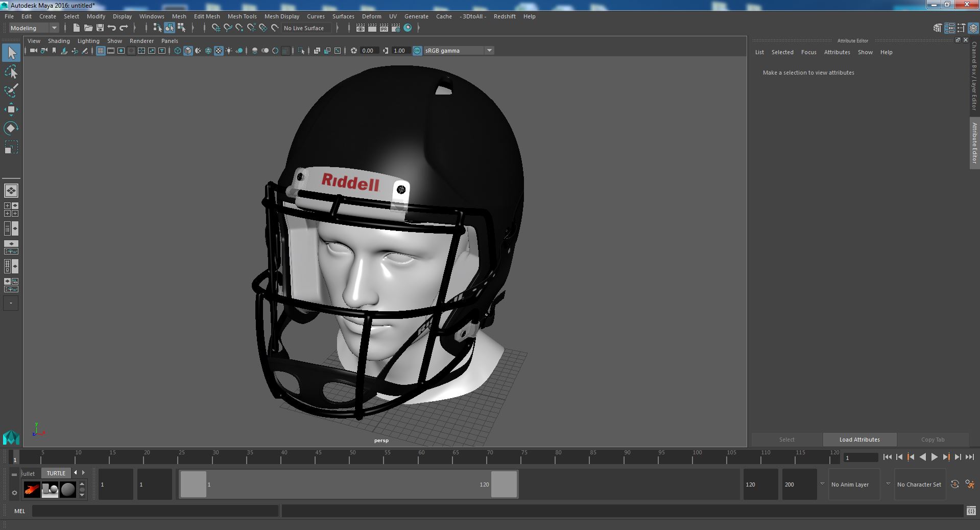Open the Render Settings window

pos(396,28)
